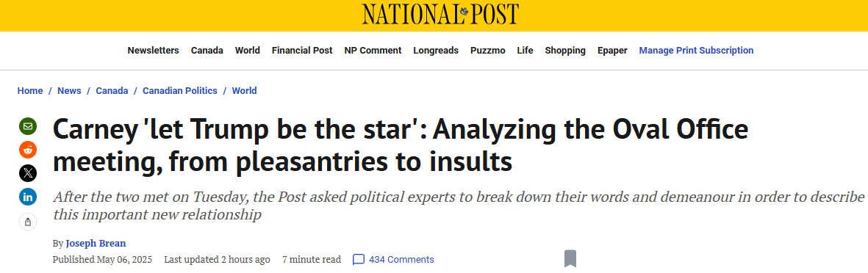Click the comments speech bubble icon
The width and height of the screenshot is (868, 273).
tap(358, 260)
